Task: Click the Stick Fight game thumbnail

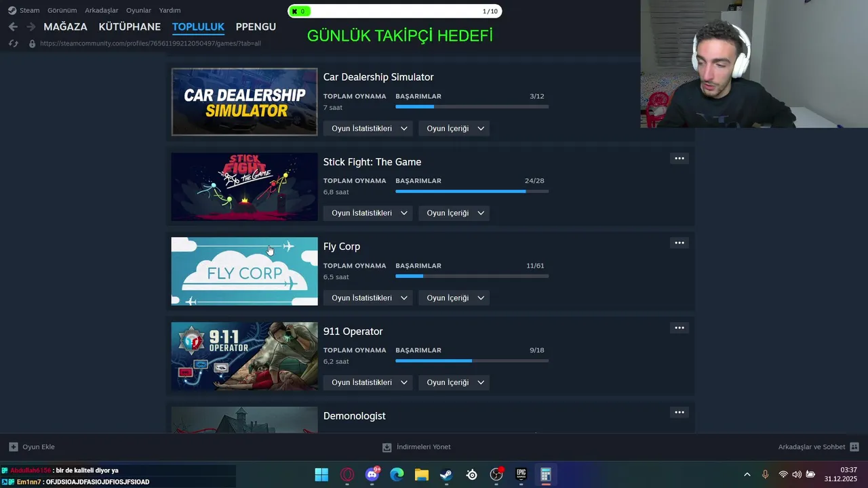Action: point(244,186)
